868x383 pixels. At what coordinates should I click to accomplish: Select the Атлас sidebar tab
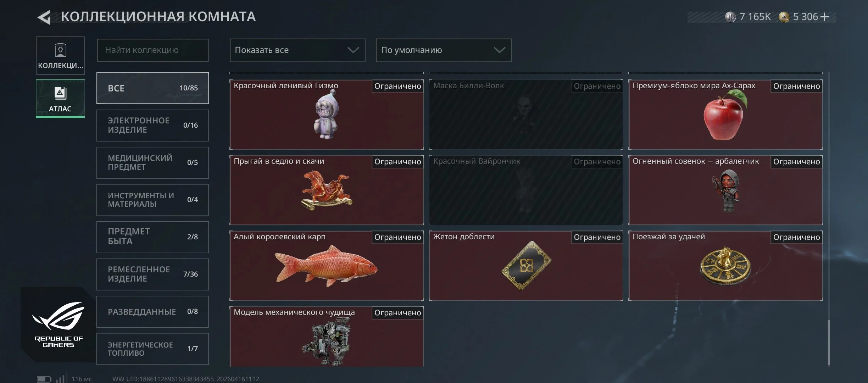pyautogui.click(x=60, y=99)
